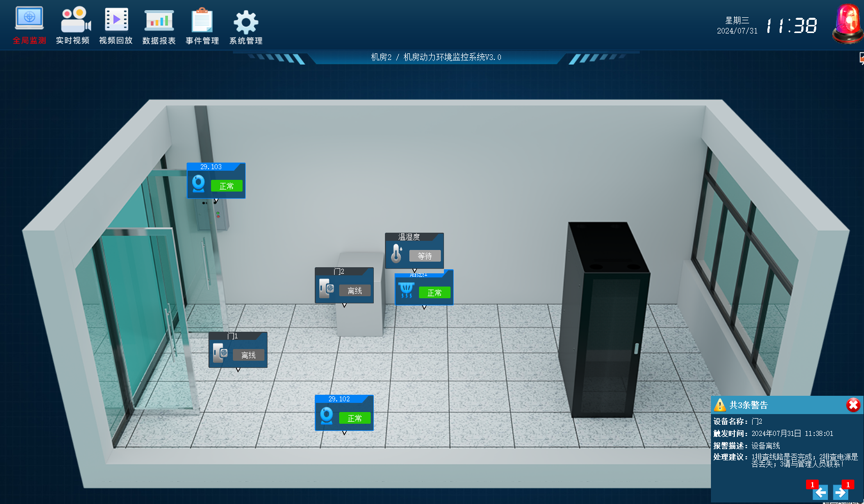The height and width of the screenshot is (504, 864).
Task: Click 等待 status on 温湿度 sensor
Action: click(425, 256)
